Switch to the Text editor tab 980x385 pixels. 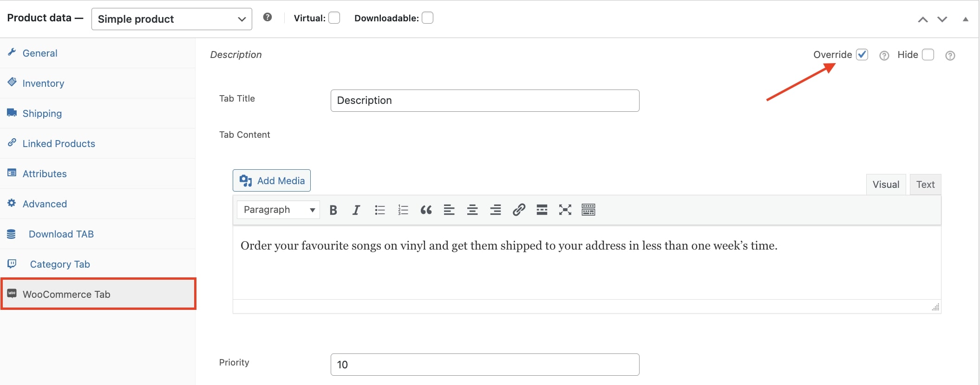point(925,185)
